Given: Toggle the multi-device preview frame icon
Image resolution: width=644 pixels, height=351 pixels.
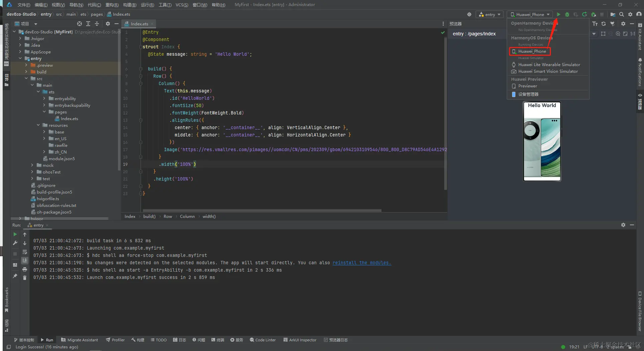Looking at the screenshot, I should coord(603,34).
